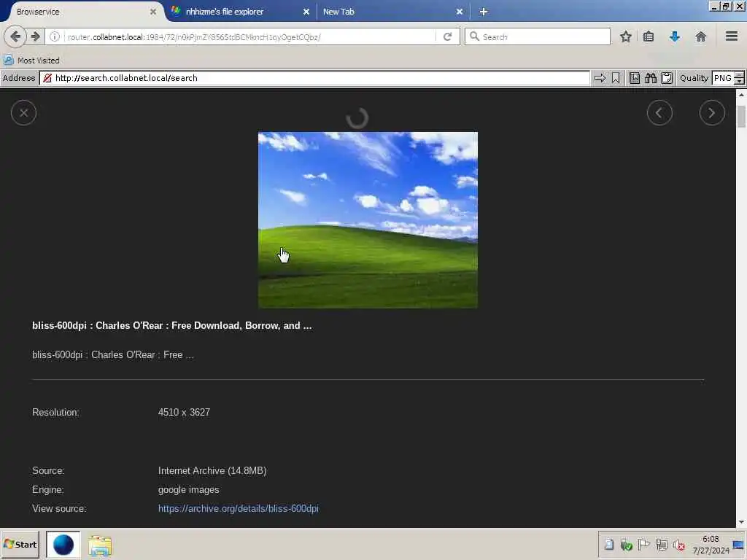This screenshot has height=560, width=747.
Task: Click the Quality PNG value field
Action: coord(723,78)
